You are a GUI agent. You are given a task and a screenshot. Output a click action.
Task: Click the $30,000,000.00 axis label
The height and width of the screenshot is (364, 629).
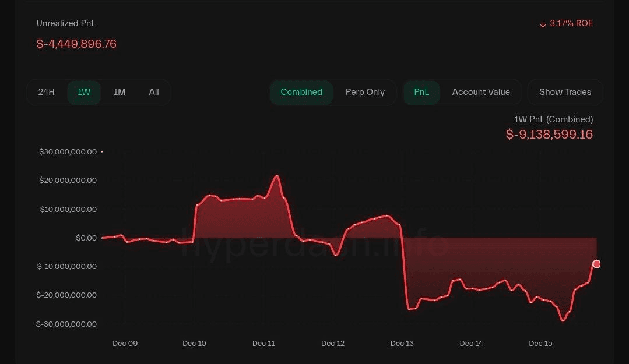coord(68,151)
